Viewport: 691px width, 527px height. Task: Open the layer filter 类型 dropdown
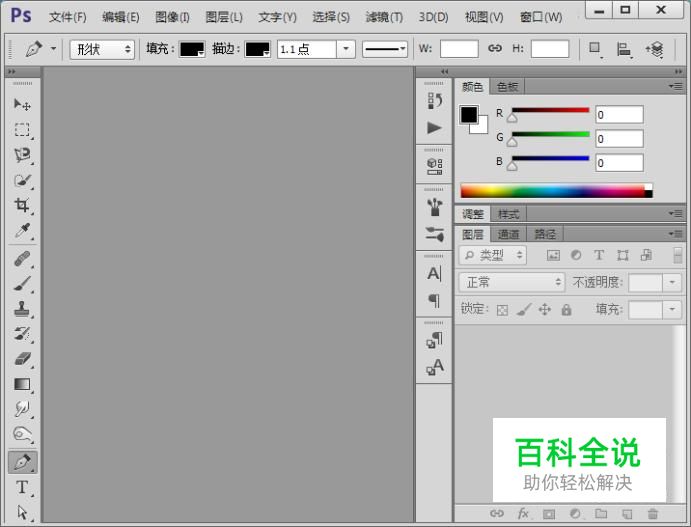pos(493,255)
